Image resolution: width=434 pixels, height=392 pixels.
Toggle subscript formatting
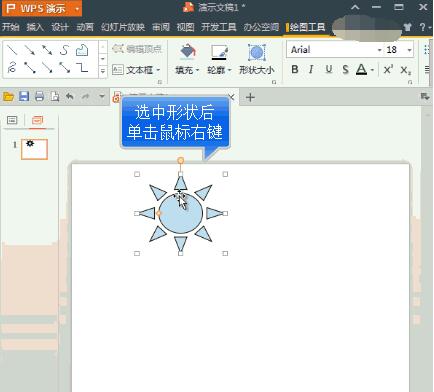[406, 70]
